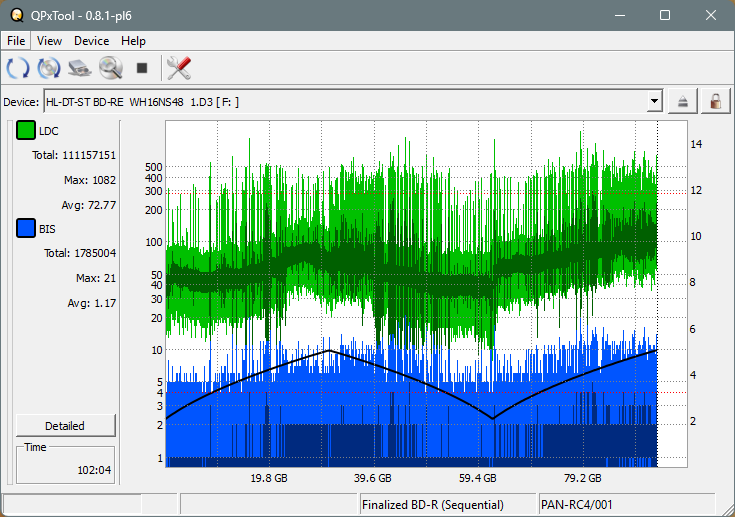The height and width of the screenshot is (517, 735).
Task: Click the peak of the black speed curve
Action: (330, 350)
